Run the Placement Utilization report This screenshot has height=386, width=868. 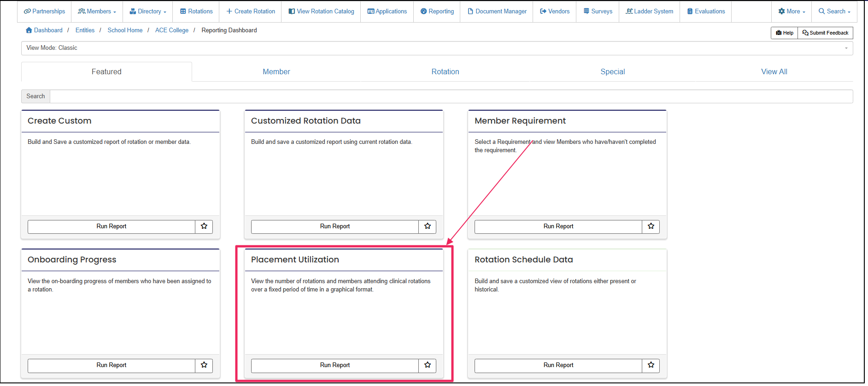pos(335,365)
